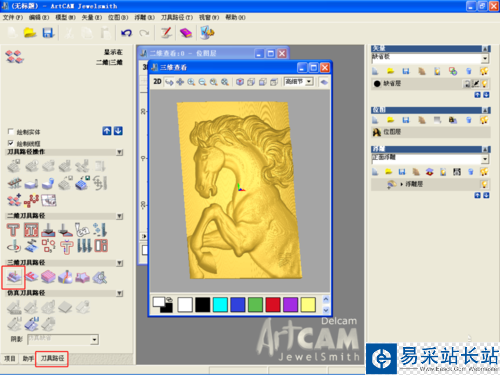Open the first (File) menu in the menu bar
This screenshot has height=375, width=500.
(x=13, y=17)
